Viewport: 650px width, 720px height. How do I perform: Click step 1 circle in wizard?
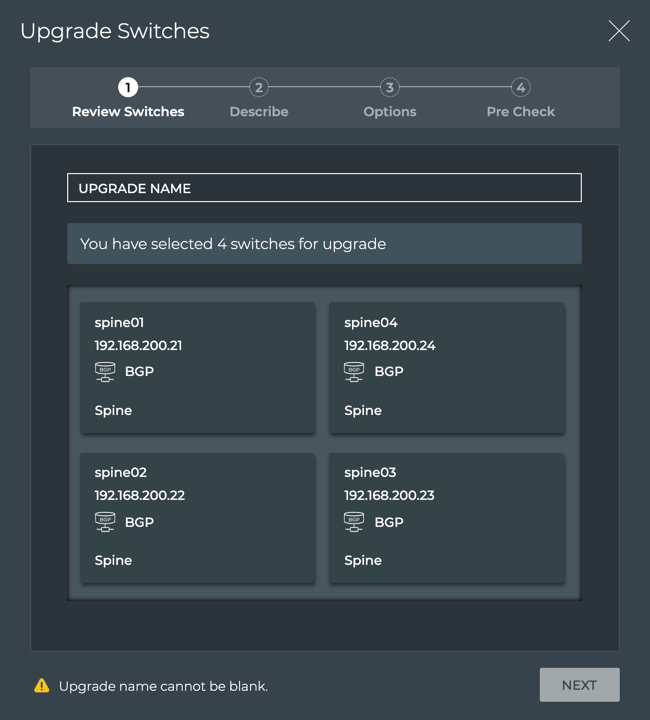(x=128, y=88)
